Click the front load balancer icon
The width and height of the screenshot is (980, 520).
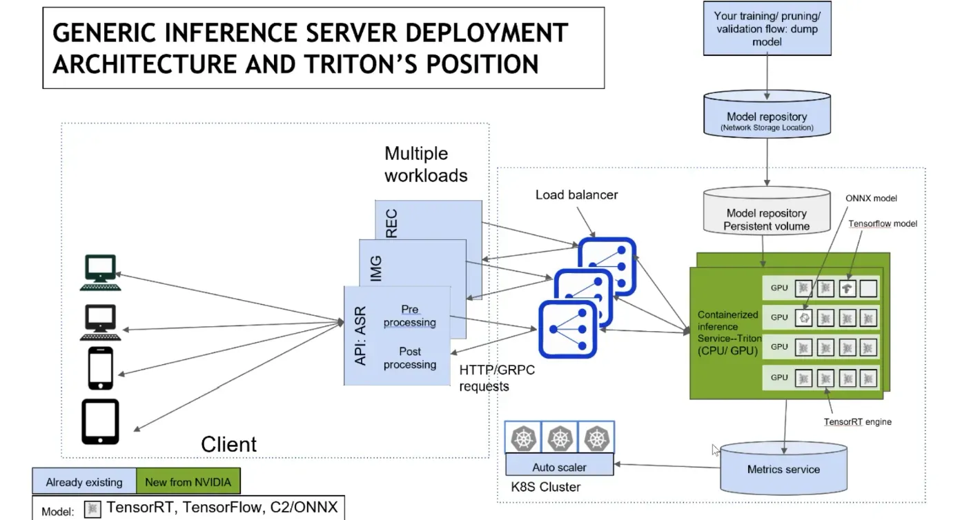click(567, 329)
